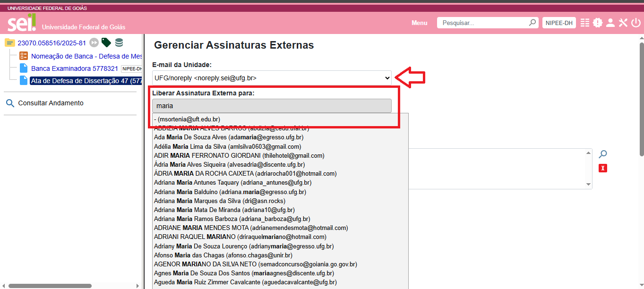Open the E-mail da Unidade dropdown
This screenshot has height=289, width=644.
272,77
